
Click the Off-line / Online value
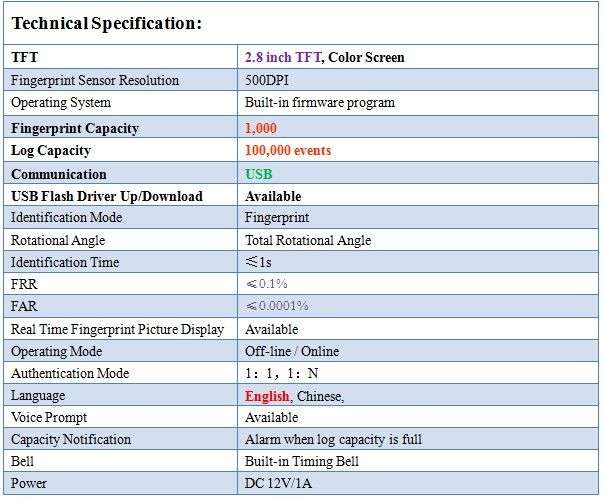coord(292,351)
